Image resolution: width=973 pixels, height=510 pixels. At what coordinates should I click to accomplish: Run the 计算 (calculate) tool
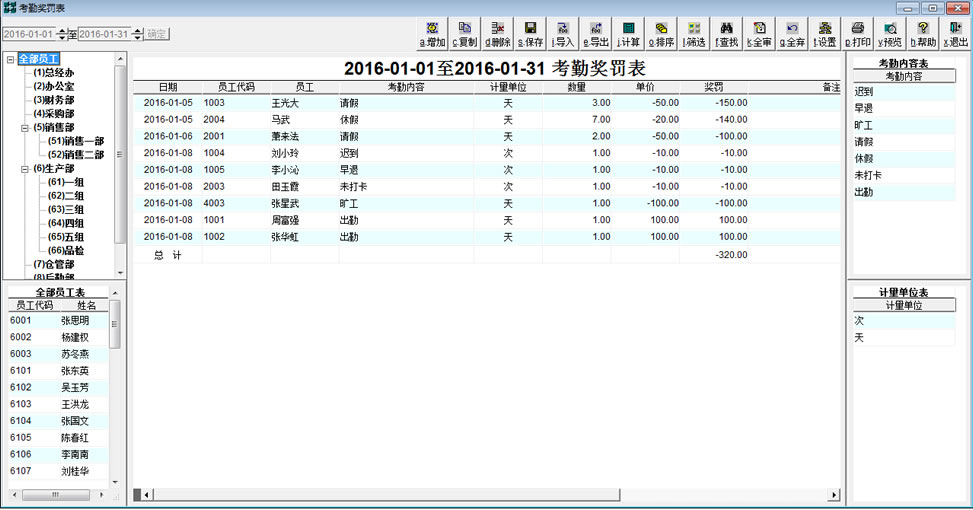(x=629, y=34)
